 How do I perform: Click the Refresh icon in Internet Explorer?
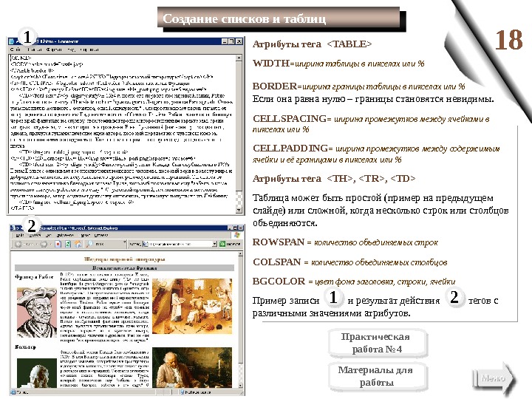coord(68,244)
